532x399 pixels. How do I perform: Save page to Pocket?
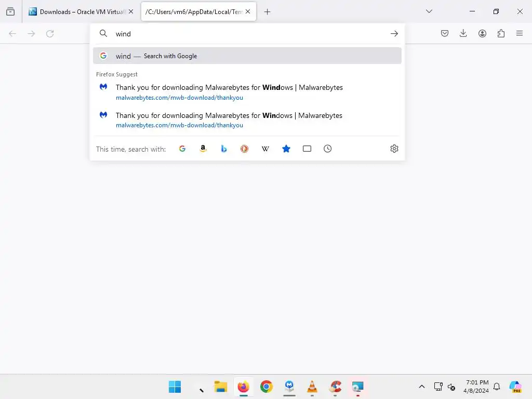point(445,33)
